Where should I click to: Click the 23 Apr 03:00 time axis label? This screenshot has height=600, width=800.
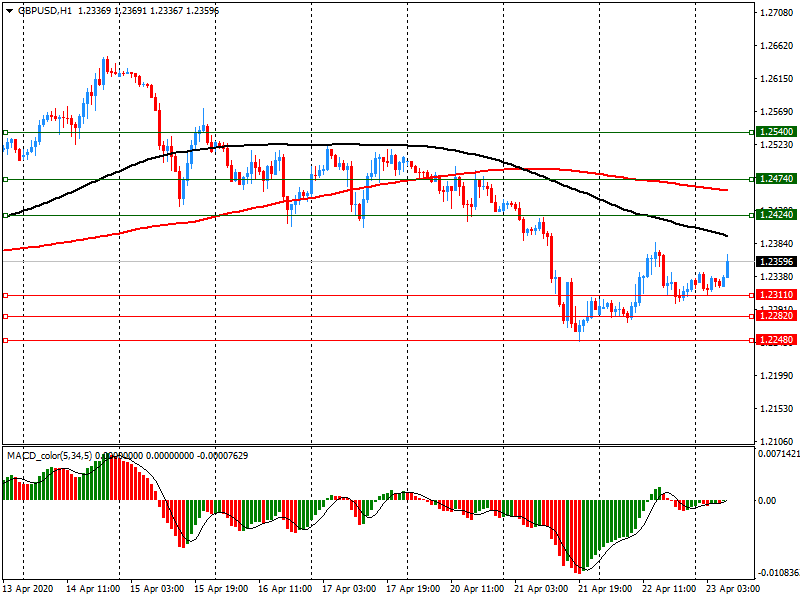pos(733,589)
